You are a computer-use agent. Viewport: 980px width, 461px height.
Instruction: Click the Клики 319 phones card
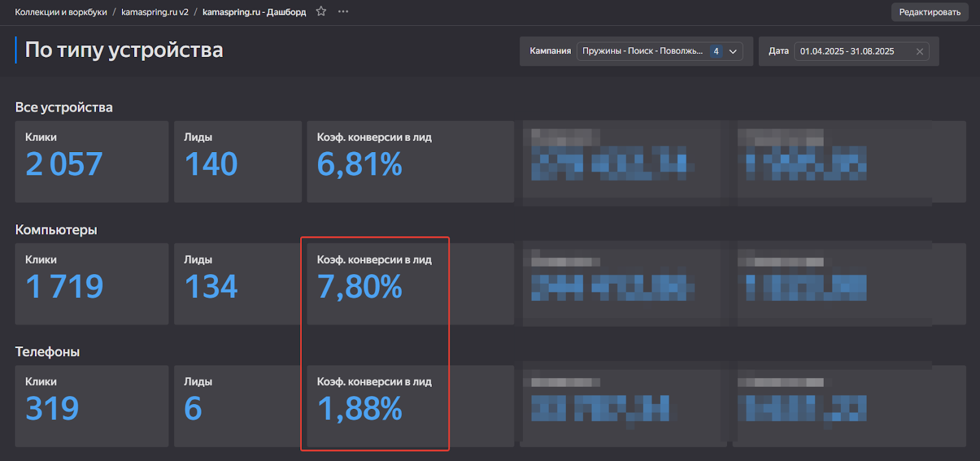tap(91, 406)
